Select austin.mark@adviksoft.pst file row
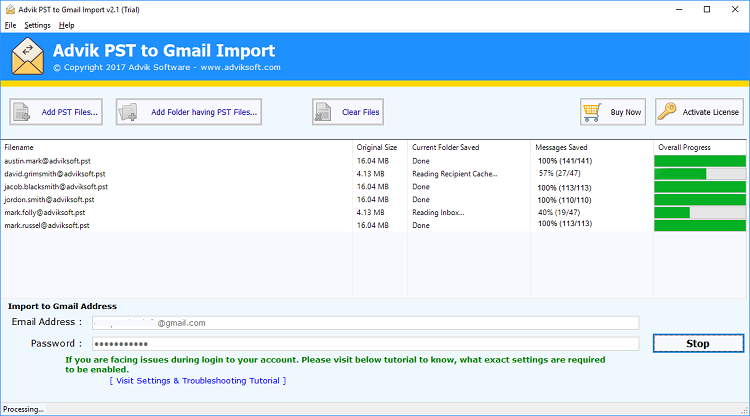The height and width of the screenshot is (416, 750). tap(373, 161)
